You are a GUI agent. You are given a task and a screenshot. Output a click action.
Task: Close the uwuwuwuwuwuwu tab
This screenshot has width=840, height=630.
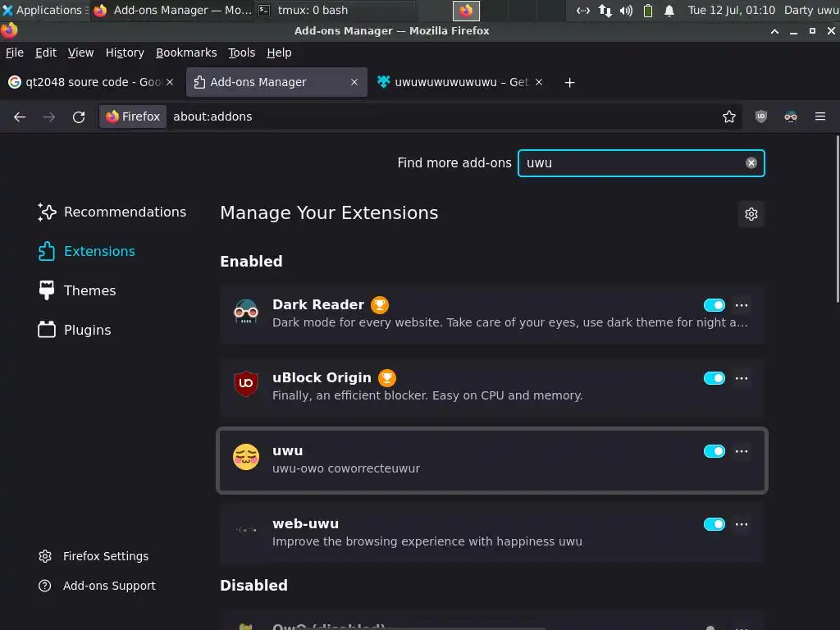539,82
